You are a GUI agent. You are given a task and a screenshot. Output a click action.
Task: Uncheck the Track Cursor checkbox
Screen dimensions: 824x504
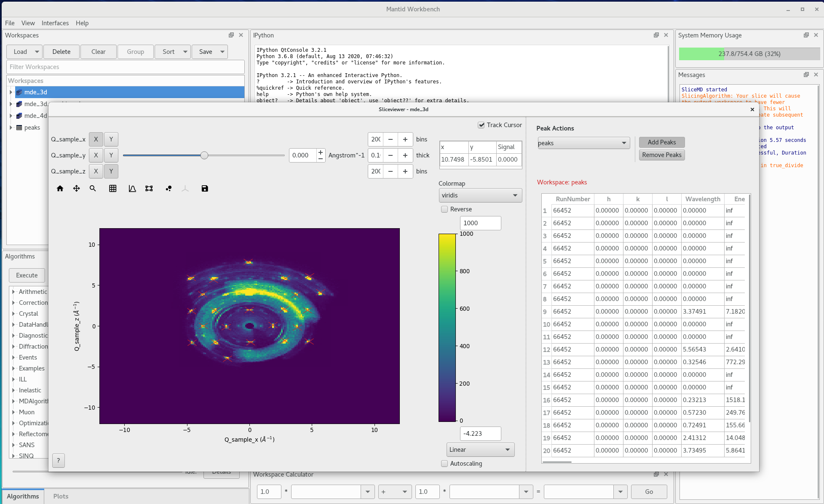point(481,125)
